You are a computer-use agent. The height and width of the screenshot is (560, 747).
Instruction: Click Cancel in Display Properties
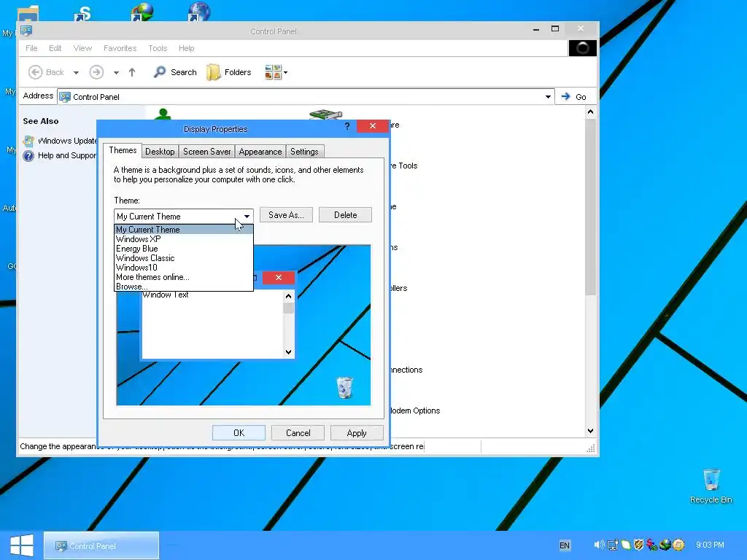298,433
